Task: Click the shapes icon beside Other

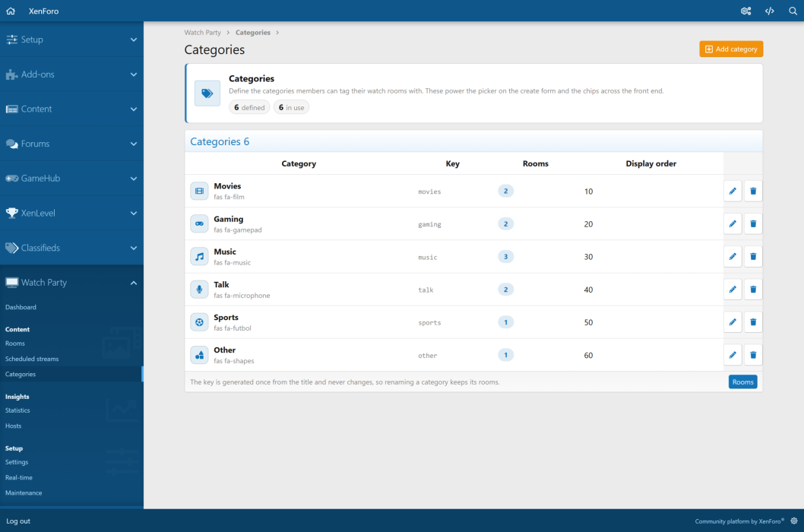Action: point(199,355)
